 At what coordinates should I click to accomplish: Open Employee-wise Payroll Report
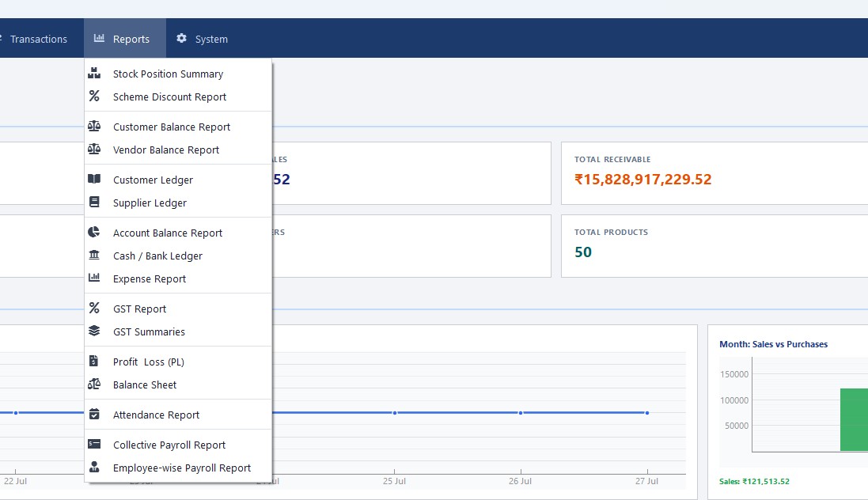click(x=178, y=468)
